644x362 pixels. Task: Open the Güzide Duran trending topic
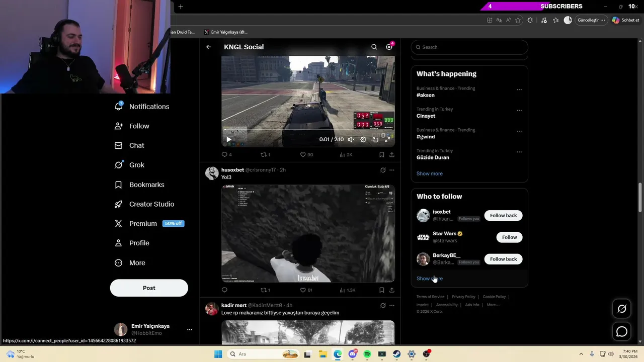pyautogui.click(x=433, y=157)
